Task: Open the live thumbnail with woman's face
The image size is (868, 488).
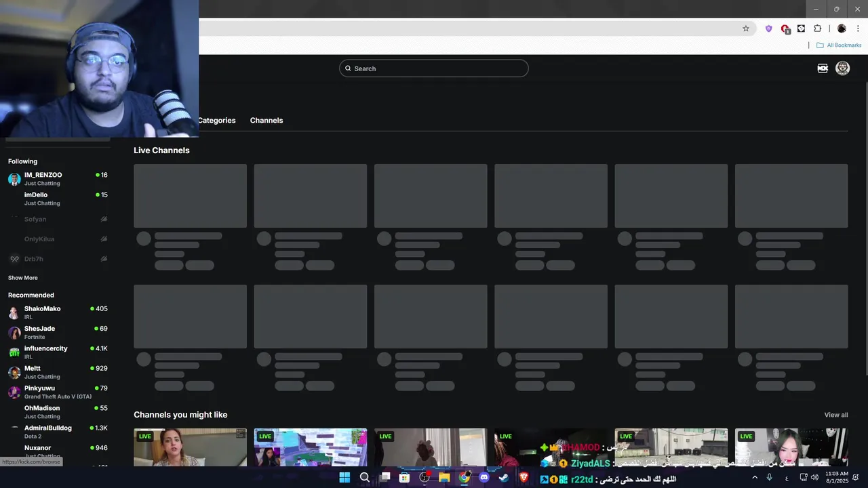Action: pyautogui.click(x=190, y=447)
